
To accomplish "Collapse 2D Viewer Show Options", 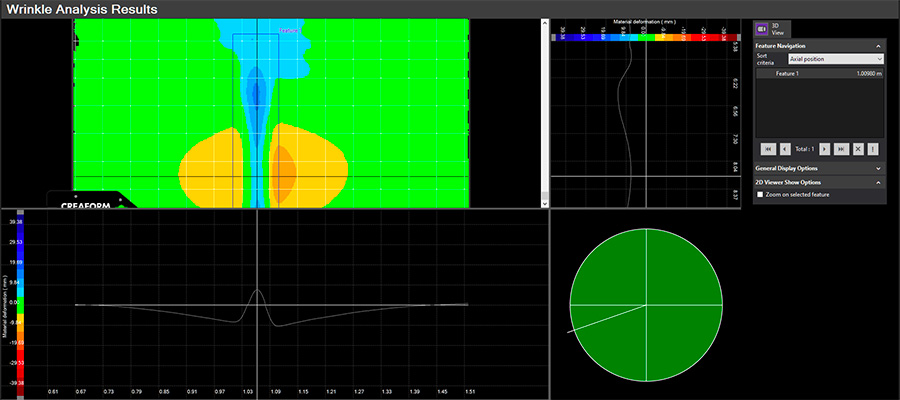I will pos(878,182).
